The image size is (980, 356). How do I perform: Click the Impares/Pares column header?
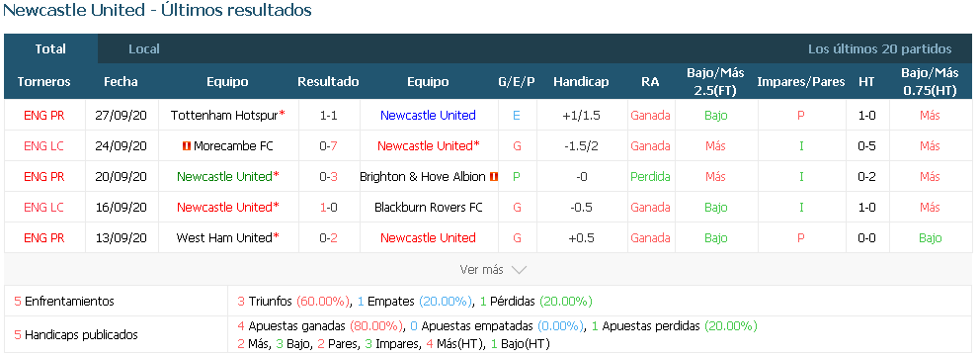(800, 82)
